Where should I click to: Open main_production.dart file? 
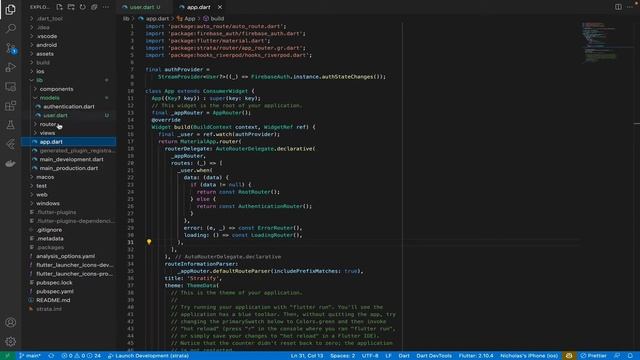pos(69,168)
